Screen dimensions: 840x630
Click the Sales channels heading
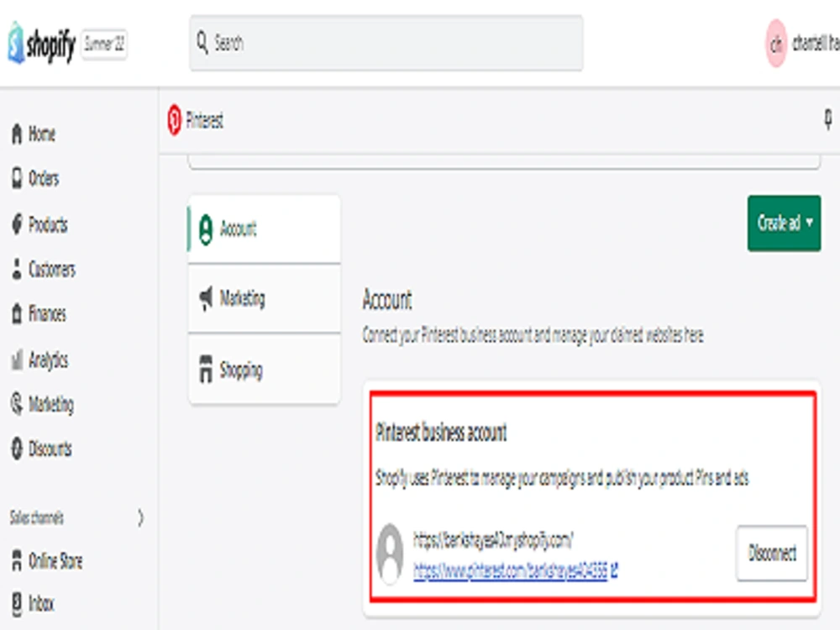pos(36,517)
